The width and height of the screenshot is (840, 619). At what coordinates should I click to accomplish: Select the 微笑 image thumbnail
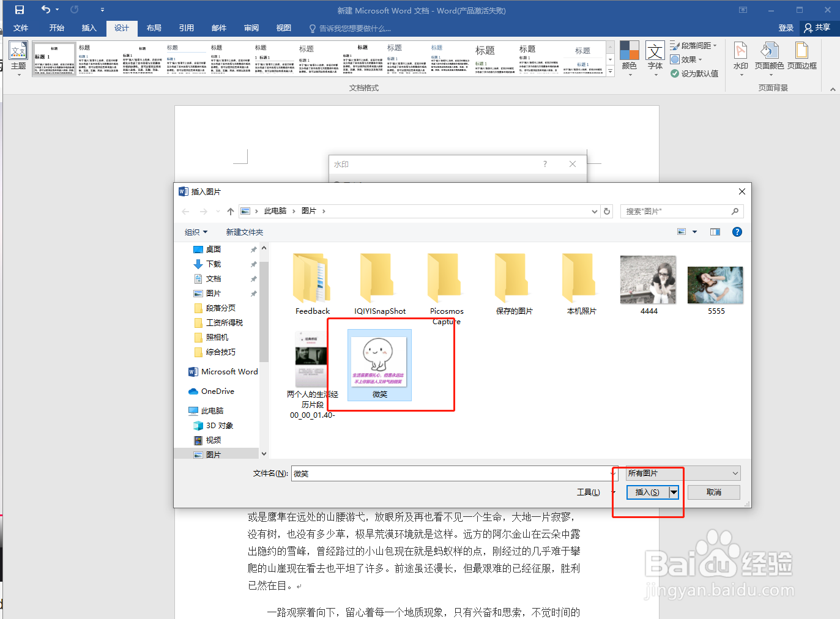(x=379, y=363)
